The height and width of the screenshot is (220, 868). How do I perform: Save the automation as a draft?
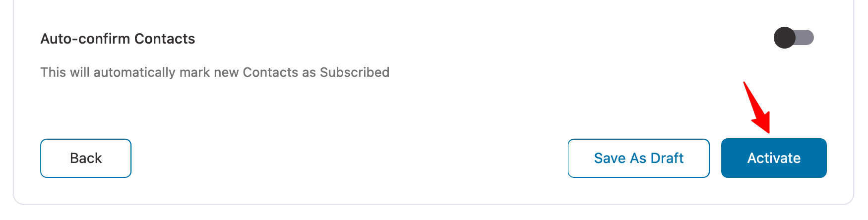tap(638, 158)
